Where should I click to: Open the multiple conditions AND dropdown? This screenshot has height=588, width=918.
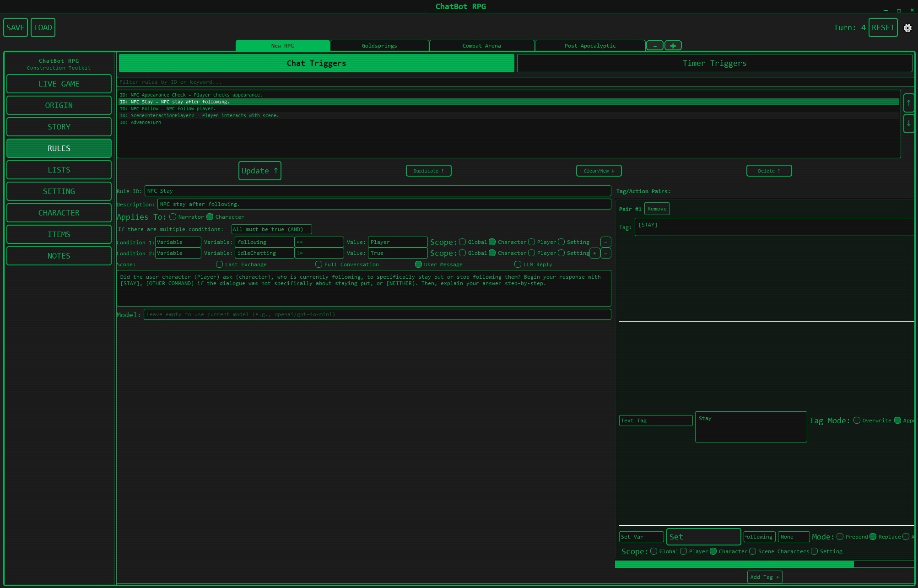[271, 229]
